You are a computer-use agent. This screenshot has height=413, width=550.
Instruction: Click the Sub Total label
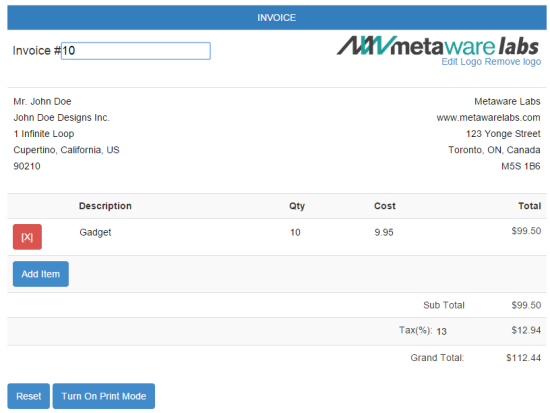tap(444, 305)
